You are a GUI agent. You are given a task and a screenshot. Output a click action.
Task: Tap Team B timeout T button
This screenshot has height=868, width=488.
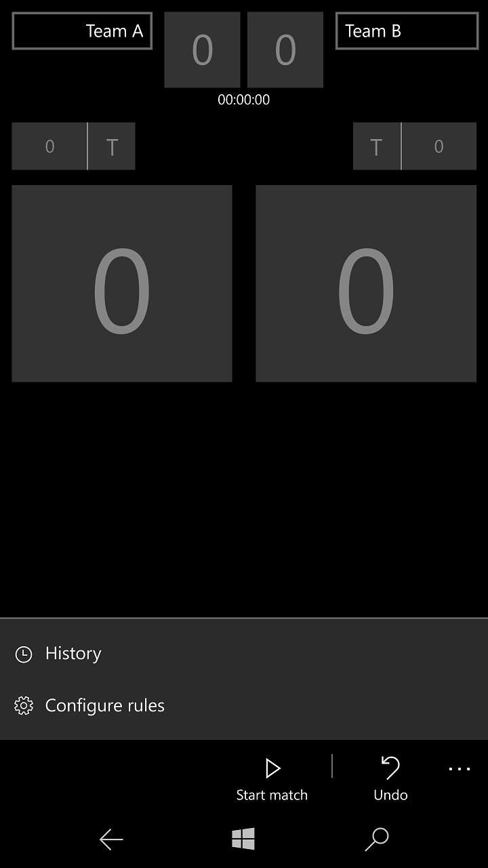[377, 146]
